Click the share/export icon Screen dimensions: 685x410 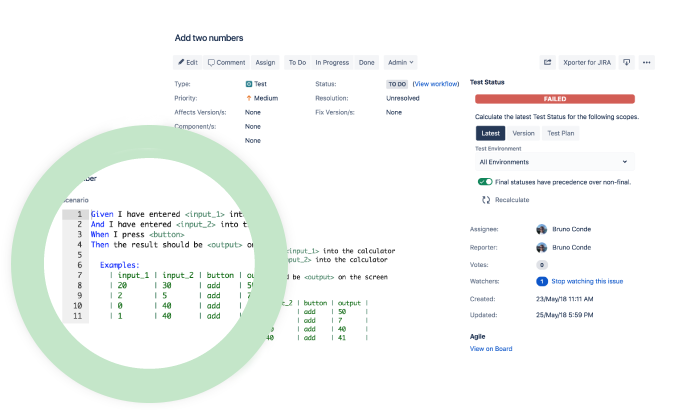click(548, 62)
